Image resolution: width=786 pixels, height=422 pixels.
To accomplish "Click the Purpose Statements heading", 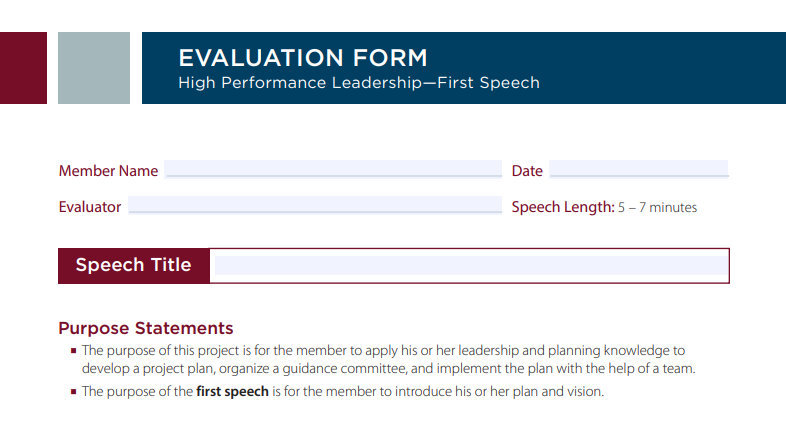I will click(x=146, y=328).
